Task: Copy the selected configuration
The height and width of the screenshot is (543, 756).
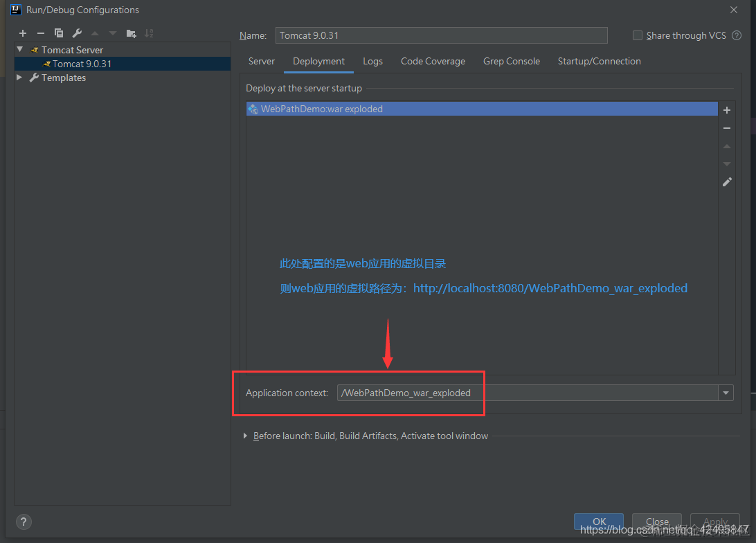Action: pos(59,33)
